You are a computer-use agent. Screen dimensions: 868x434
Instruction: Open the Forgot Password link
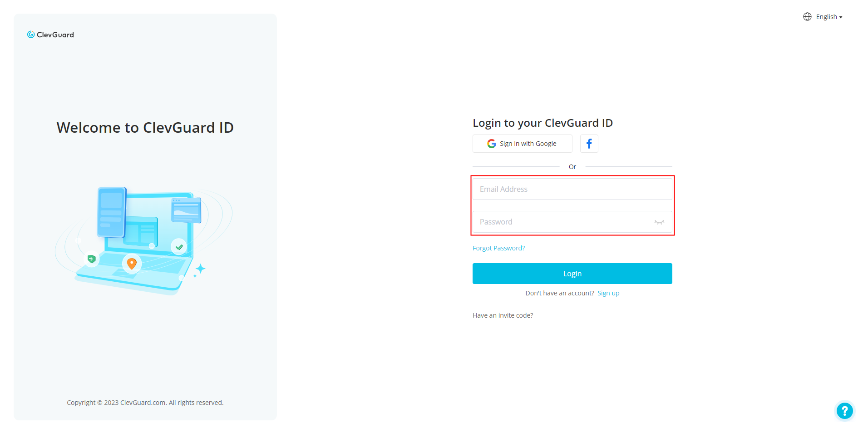click(498, 248)
